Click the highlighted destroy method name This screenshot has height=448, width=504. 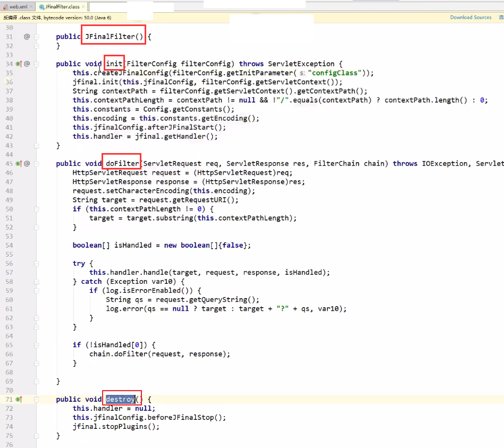pos(120,399)
